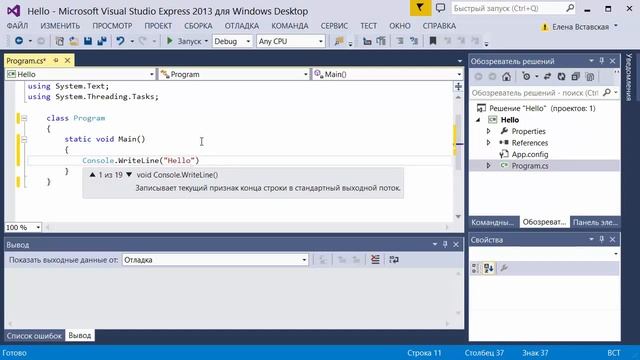Click Sync with Active Document icon
The width and height of the screenshot is (640, 360).
pyautogui.click(x=548, y=76)
